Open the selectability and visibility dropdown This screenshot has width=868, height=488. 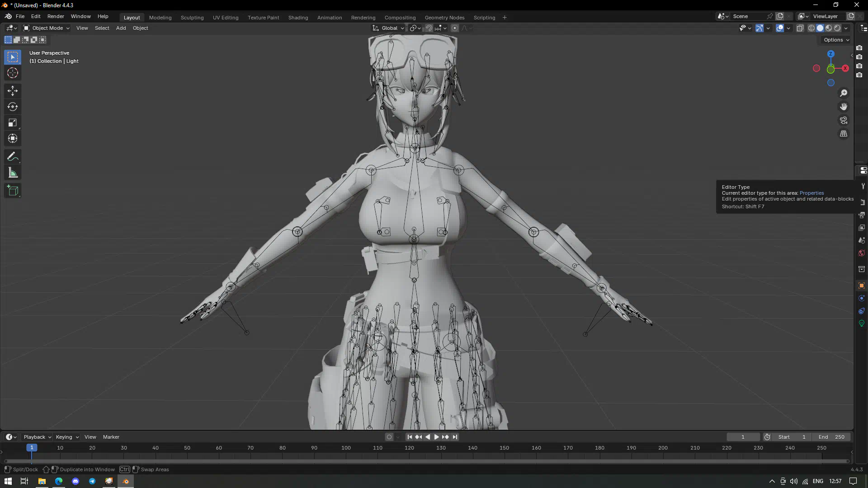[x=745, y=28]
